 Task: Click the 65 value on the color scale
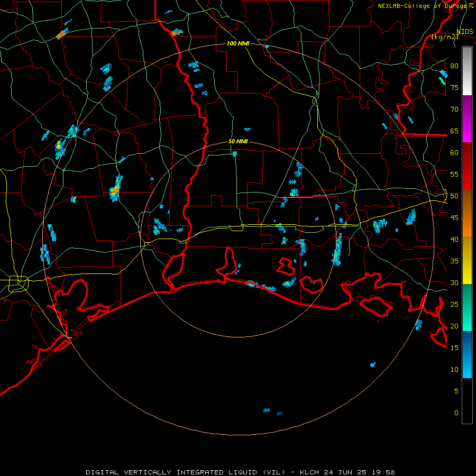tap(454, 131)
